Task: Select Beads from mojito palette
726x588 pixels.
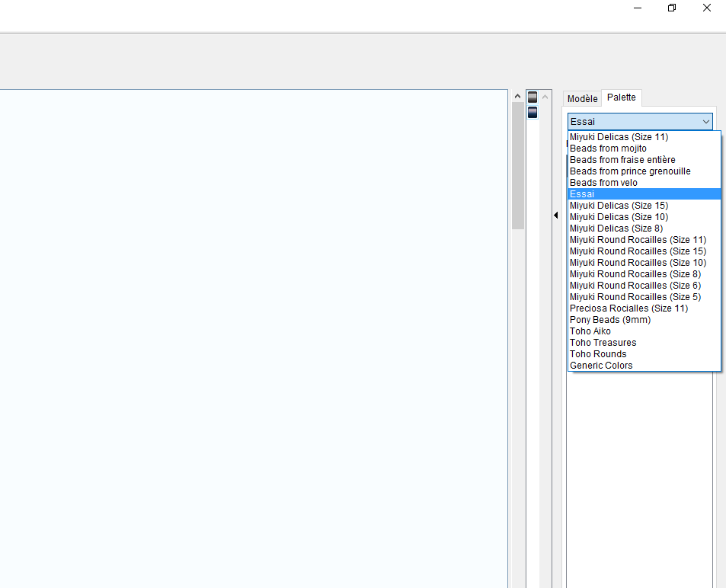Action: point(608,149)
